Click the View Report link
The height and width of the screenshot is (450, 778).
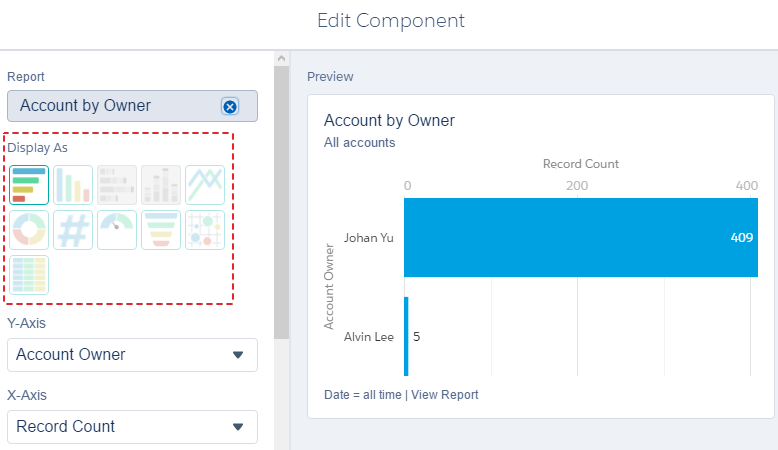pos(445,395)
